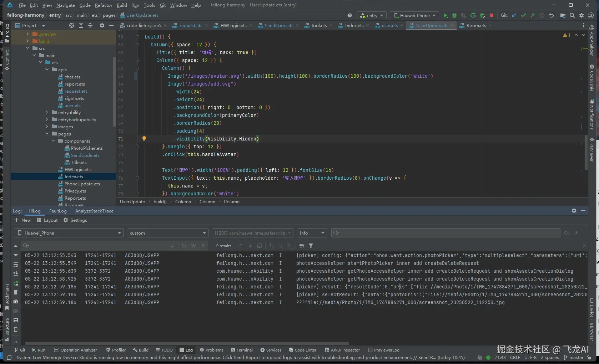
Task: Switch to the SendCode.ets editor tab
Action: tap(278, 25)
